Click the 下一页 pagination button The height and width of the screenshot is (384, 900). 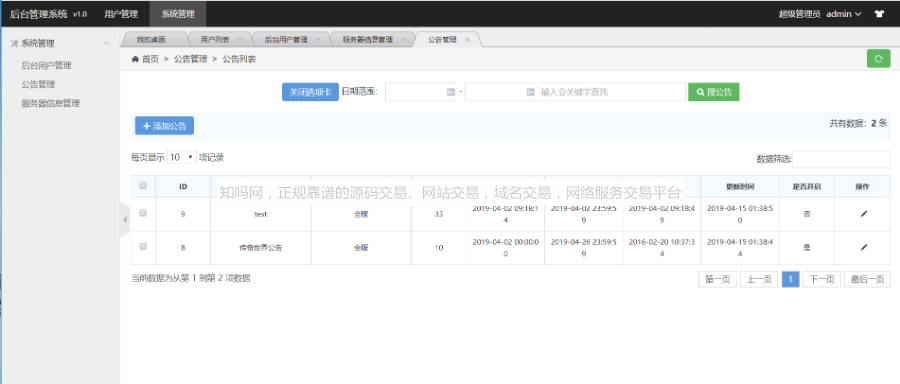tap(822, 280)
